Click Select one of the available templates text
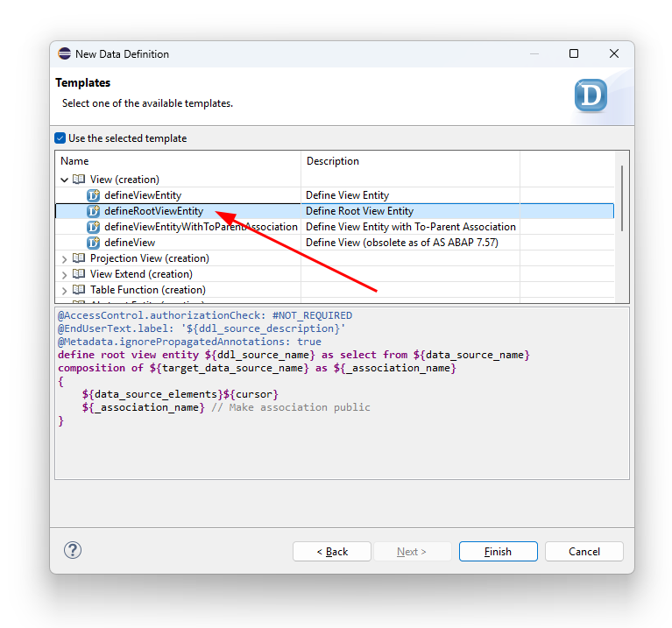The width and height of the screenshot is (672, 628). click(147, 103)
